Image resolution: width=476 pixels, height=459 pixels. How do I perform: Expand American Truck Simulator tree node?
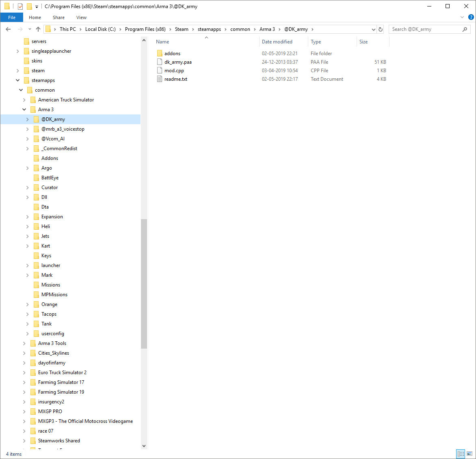pos(24,100)
